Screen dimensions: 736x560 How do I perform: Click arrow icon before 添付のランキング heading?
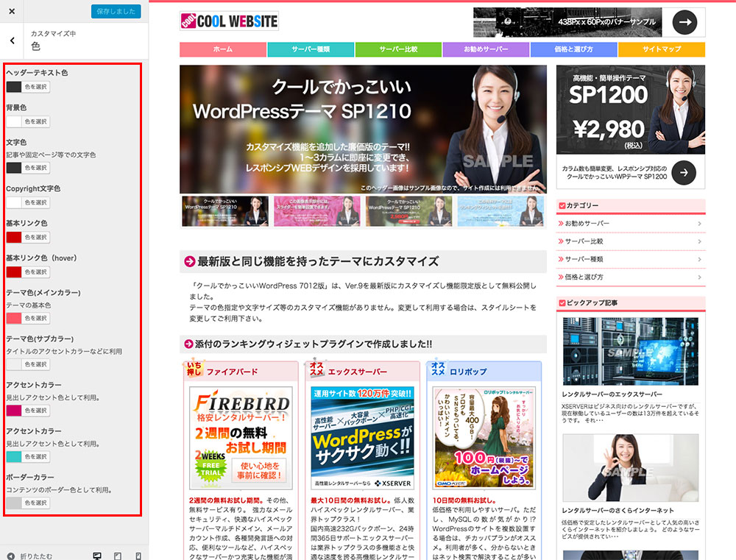tap(188, 344)
